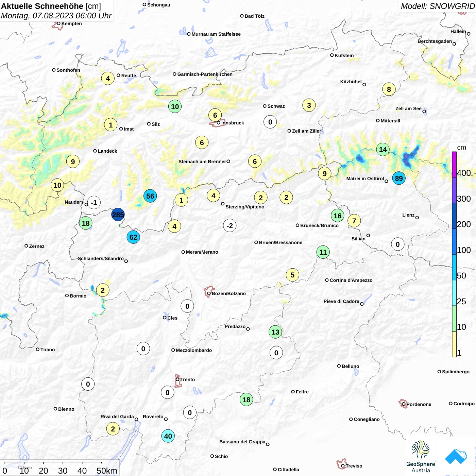Click the GeoSphere Austria logo

pyautogui.click(x=421, y=457)
